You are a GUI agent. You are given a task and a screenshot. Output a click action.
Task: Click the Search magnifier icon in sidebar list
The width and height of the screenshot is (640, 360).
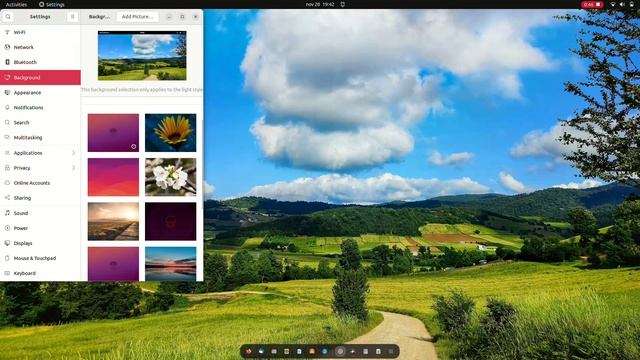click(7, 122)
